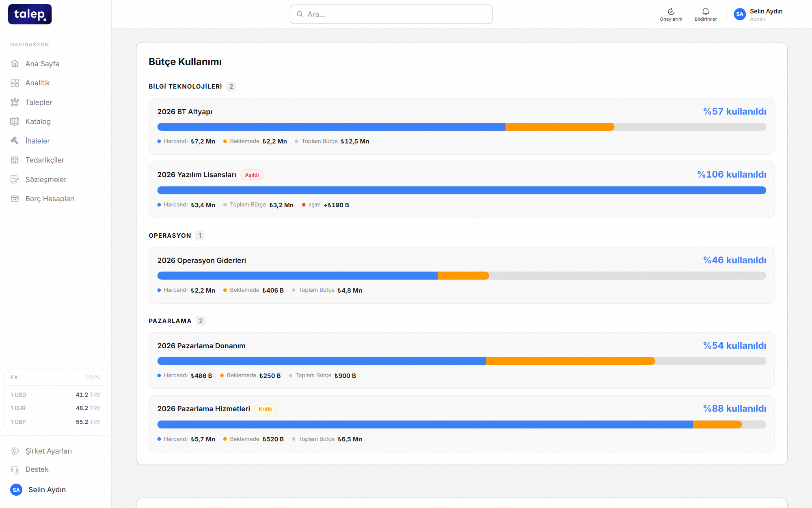Focus the Ara... search field
The height and width of the screenshot is (508, 812).
pyautogui.click(x=391, y=14)
